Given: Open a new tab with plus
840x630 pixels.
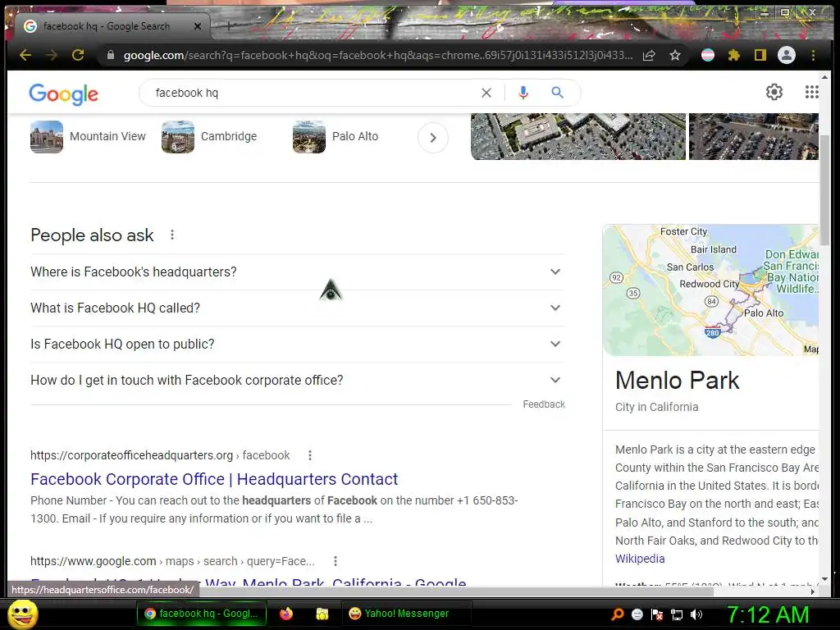Looking at the screenshot, I should pyautogui.click(x=229, y=25).
